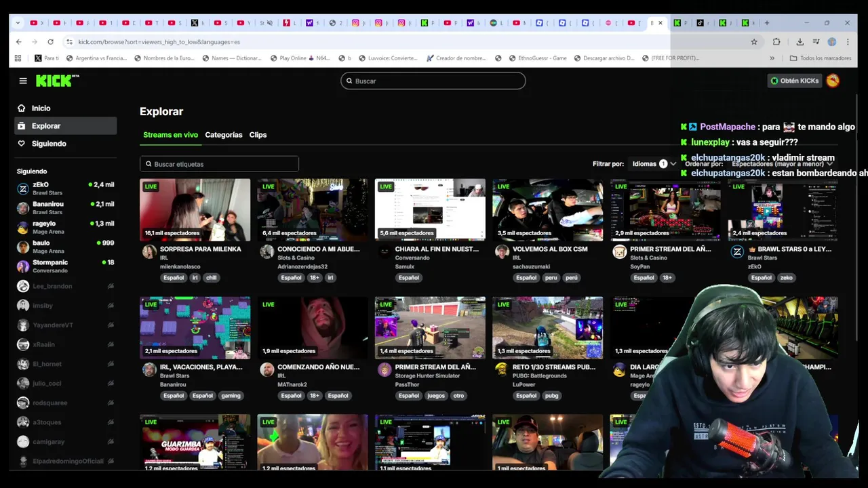Click the Obtén KICKs button
Screen dimensions: 868x488
pyautogui.click(x=795, y=81)
